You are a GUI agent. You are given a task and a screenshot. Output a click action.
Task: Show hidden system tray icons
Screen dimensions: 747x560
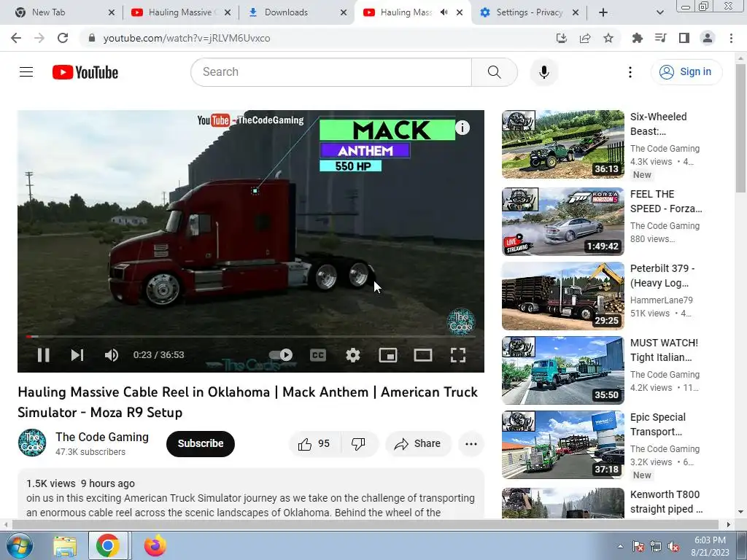[x=620, y=546]
